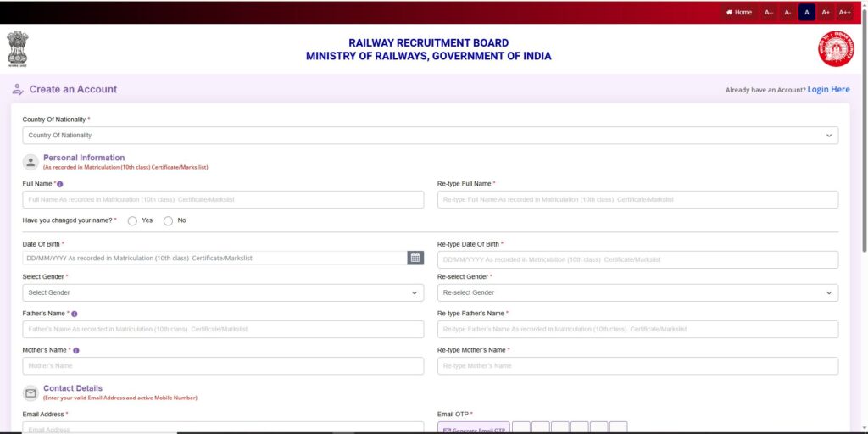Choose the A++ largest font size option

pyautogui.click(x=844, y=12)
